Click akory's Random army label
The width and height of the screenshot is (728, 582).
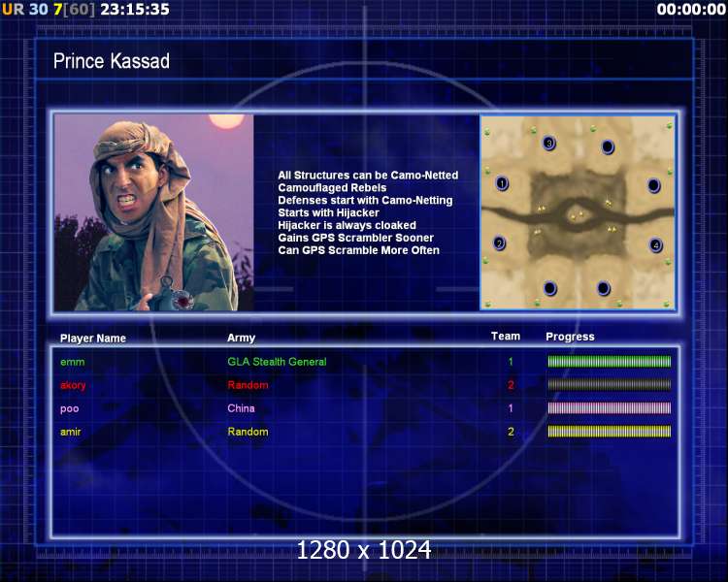[248, 385]
